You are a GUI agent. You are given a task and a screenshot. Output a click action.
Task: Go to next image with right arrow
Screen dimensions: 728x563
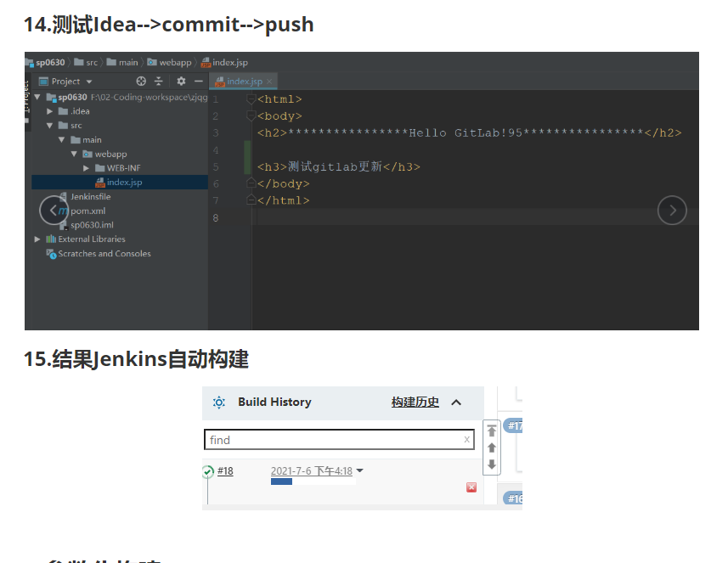(672, 211)
